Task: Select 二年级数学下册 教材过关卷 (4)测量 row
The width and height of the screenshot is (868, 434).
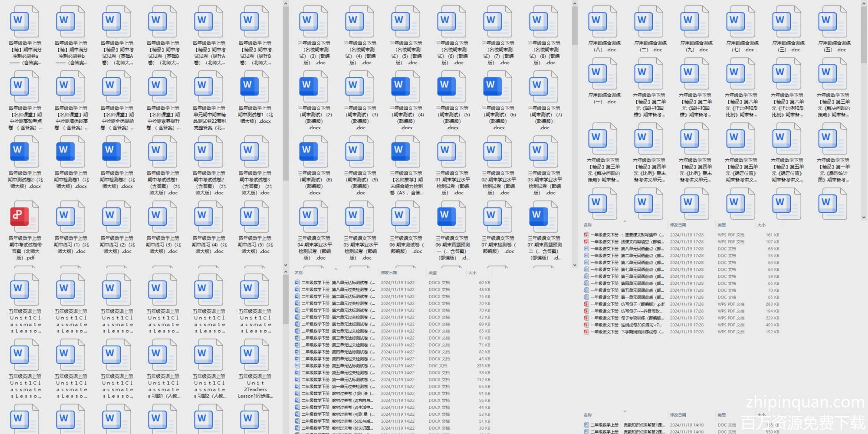Action: tap(338, 414)
